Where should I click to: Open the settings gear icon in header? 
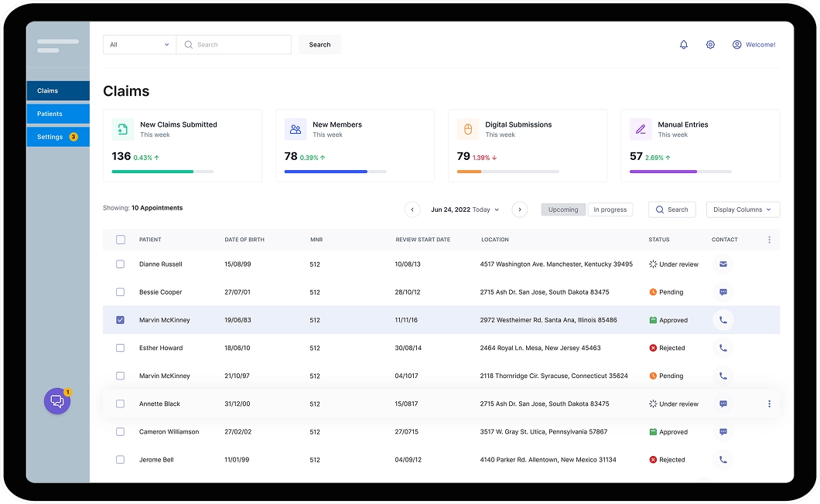[x=710, y=44]
